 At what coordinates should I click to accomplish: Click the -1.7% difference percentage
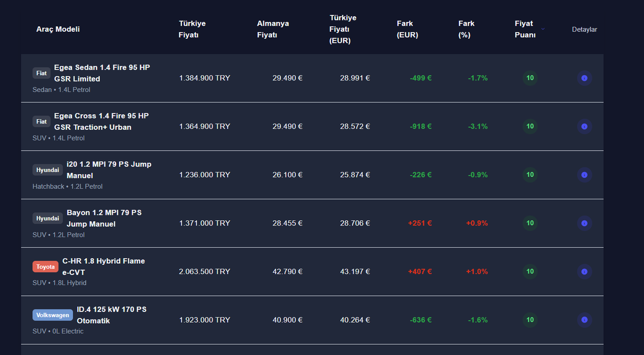click(478, 78)
